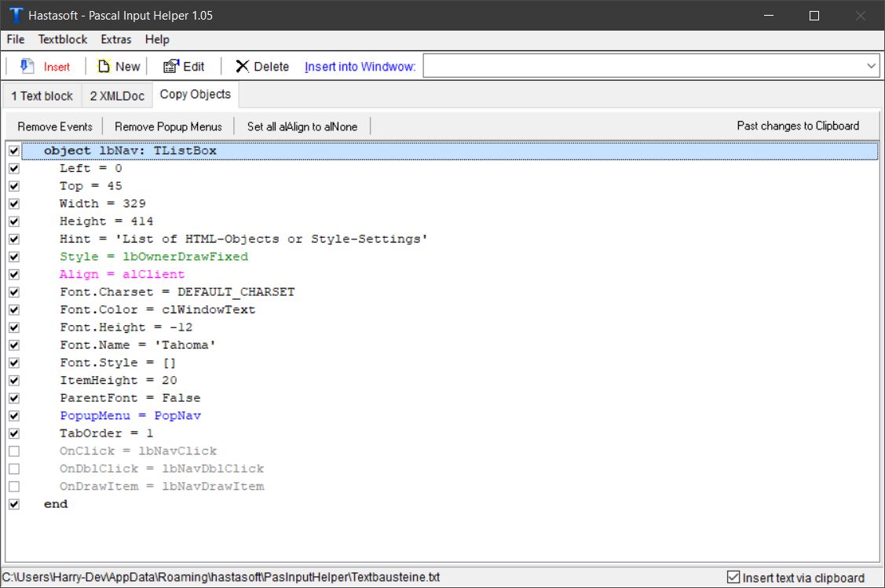Uncheck the Font.Charset checkbox
Screen dimensions: 885x588
[14, 292]
